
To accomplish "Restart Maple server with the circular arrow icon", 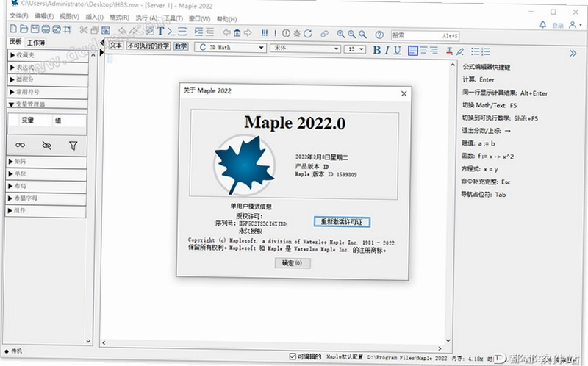I will point(308,34).
